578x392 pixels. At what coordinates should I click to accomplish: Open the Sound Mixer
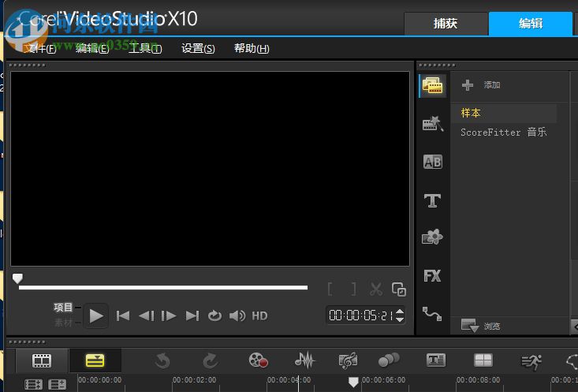(x=305, y=360)
